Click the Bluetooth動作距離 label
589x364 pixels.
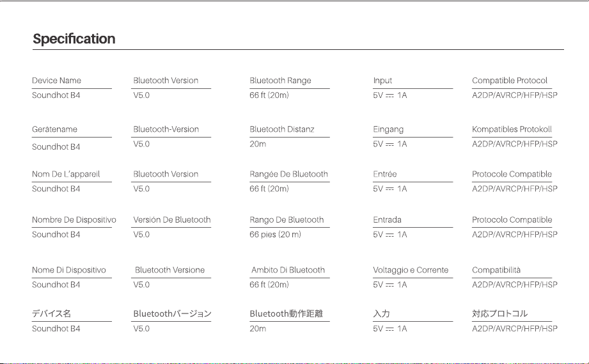[287, 313]
